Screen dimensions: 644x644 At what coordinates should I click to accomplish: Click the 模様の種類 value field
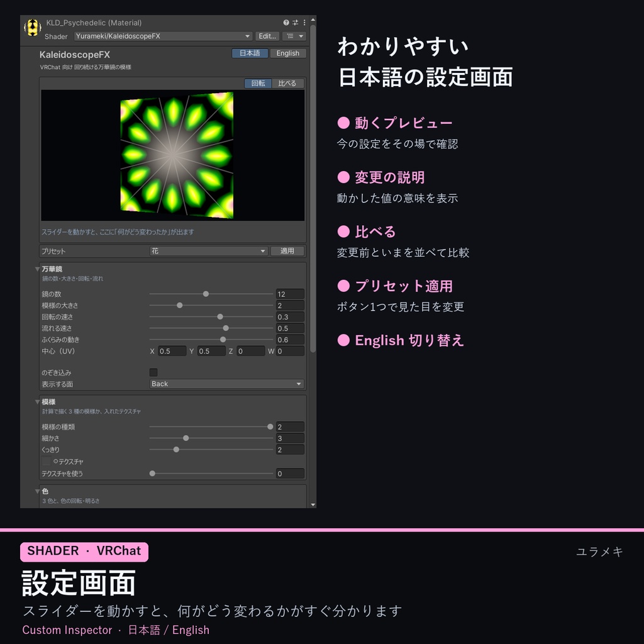click(x=290, y=427)
